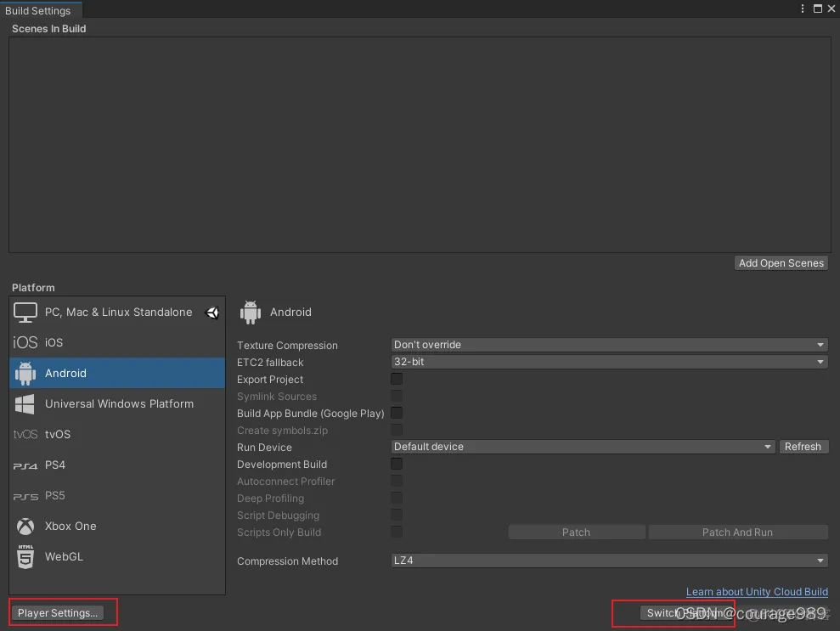This screenshot has width=840, height=631.
Task: Open the Compression Method dropdown
Action: [x=610, y=561]
